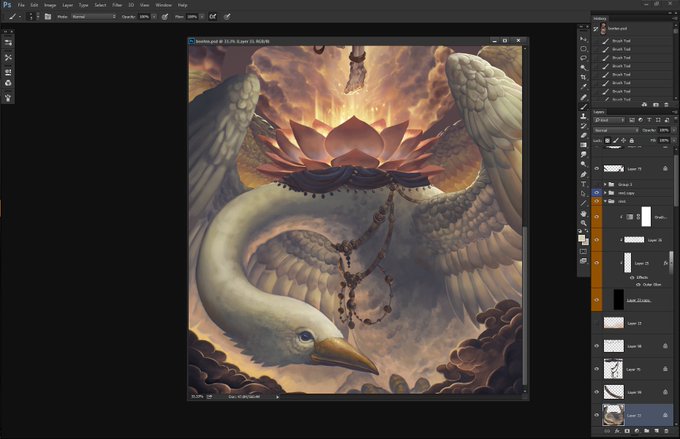Open the foreground color swatch
The width and height of the screenshot is (680, 439).
pos(582,238)
